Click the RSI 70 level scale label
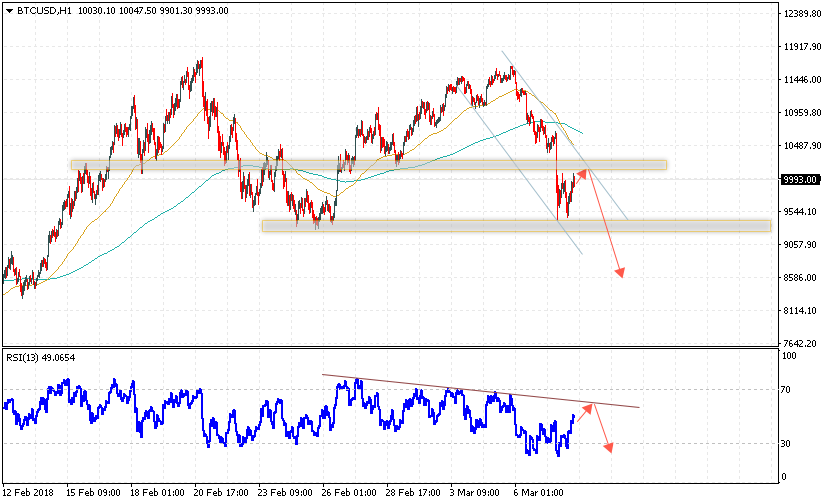This screenshot has height=504, width=821. pos(785,389)
